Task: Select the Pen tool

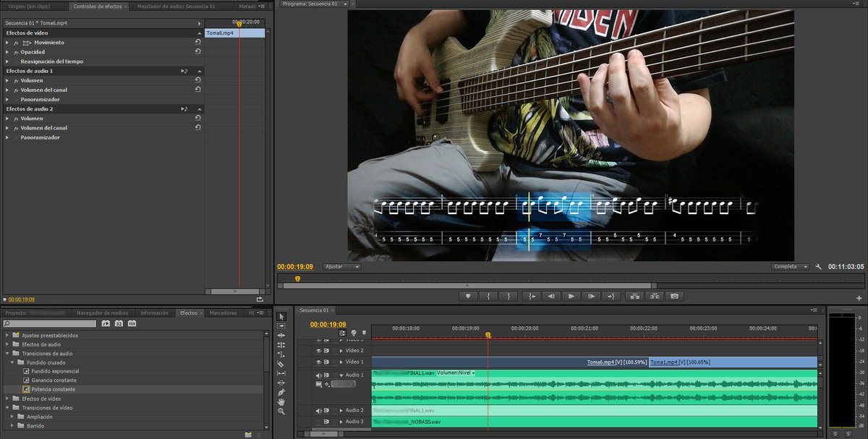Action: click(281, 392)
